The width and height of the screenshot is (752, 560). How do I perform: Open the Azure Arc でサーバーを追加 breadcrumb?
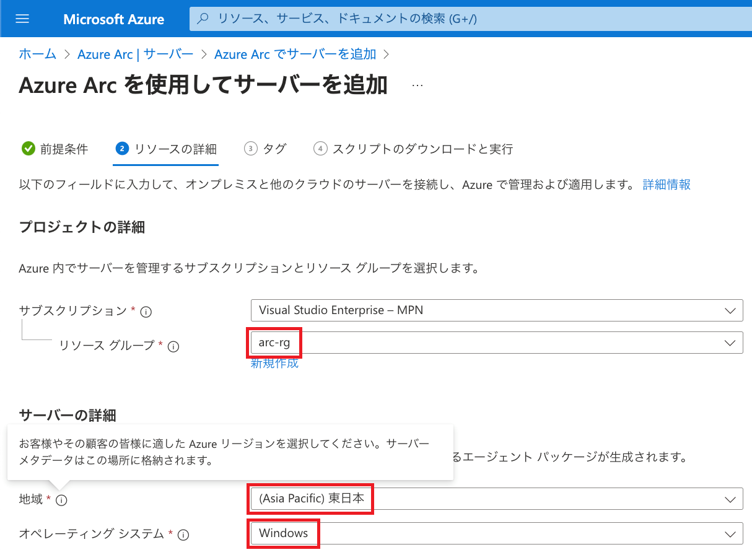pyautogui.click(x=295, y=54)
